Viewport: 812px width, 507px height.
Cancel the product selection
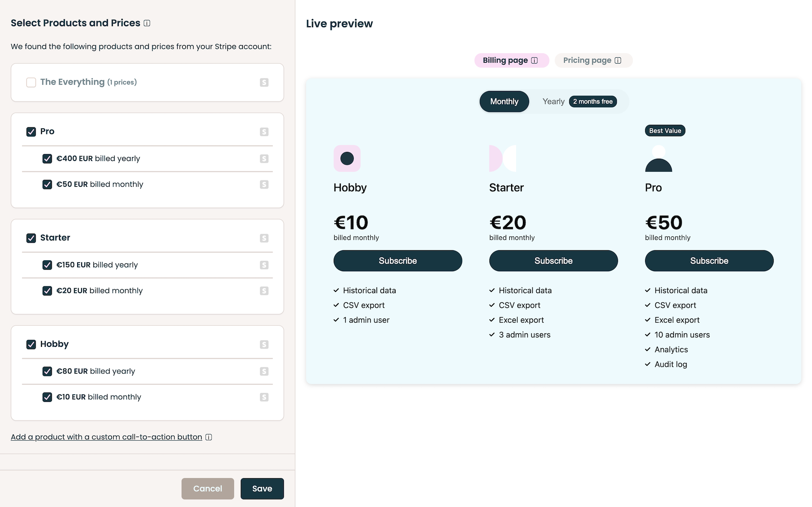pos(208,489)
